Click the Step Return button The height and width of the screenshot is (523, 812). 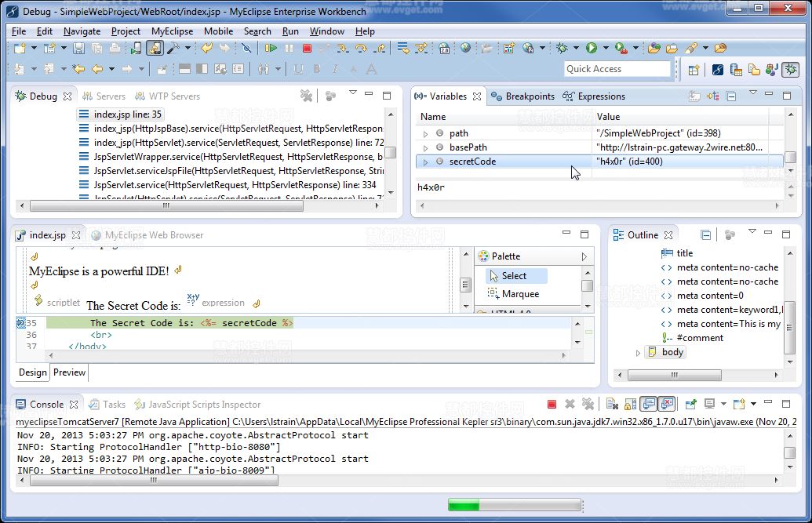(x=380, y=48)
